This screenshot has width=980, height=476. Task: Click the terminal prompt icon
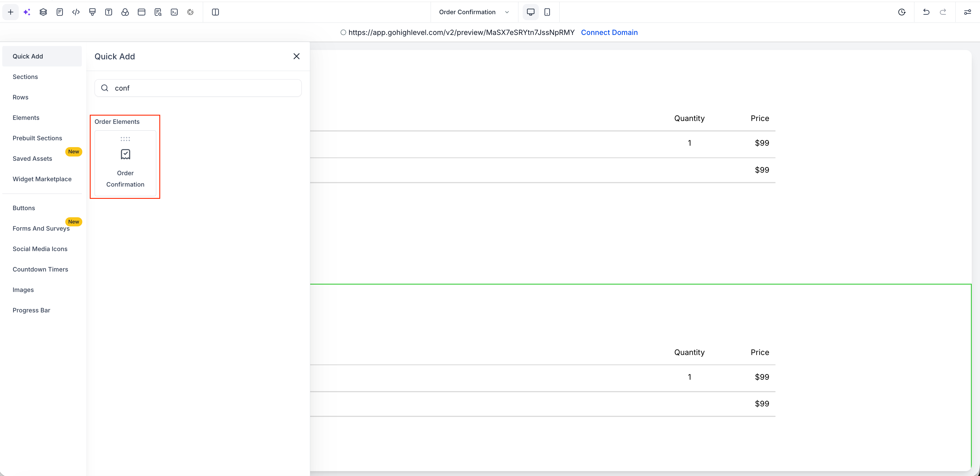(x=174, y=12)
